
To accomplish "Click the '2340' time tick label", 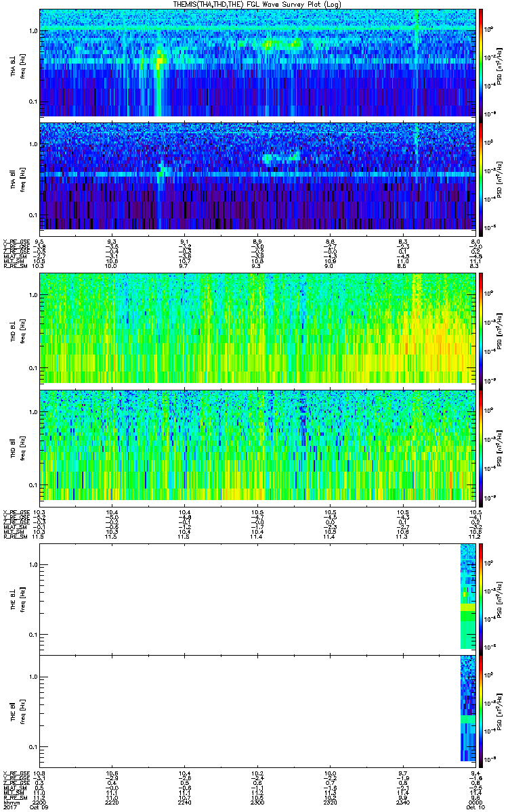I will click(403, 801).
